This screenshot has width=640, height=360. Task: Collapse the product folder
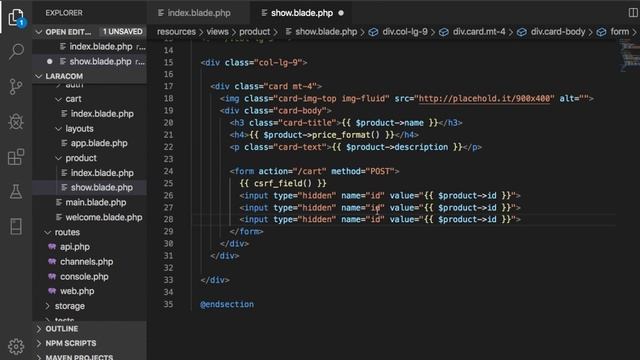(x=58, y=158)
